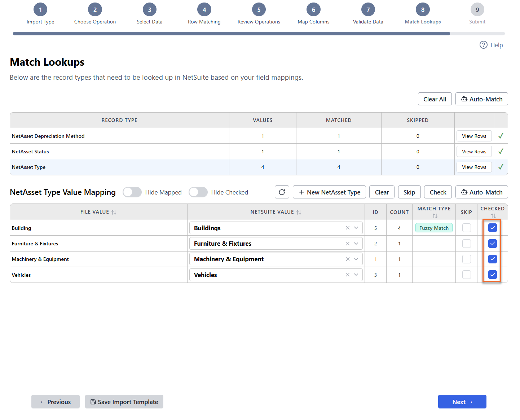Image resolution: width=520 pixels, height=420 pixels.
Task: Click Auto-Match in the value mapping toolbar
Action: pyautogui.click(x=482, y=192)
